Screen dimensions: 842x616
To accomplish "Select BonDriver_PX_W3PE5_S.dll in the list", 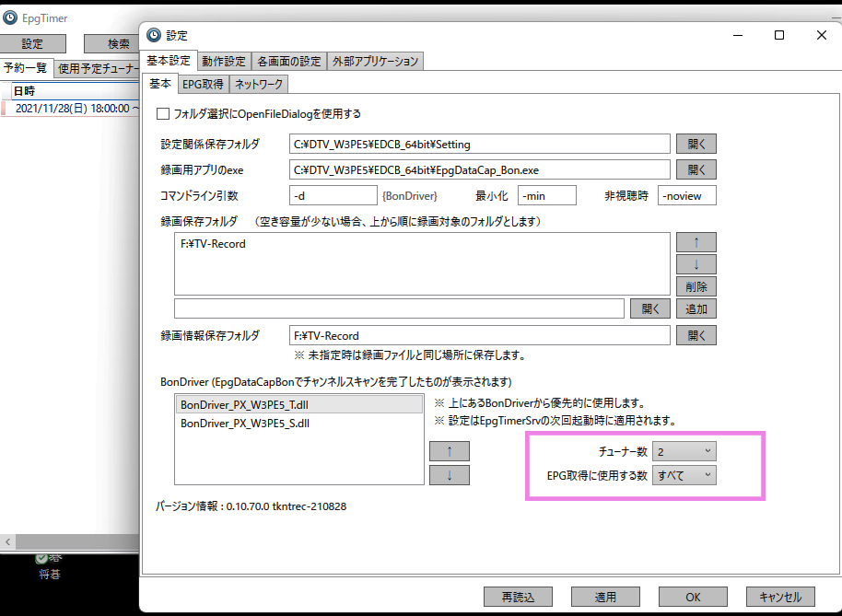I will (299, 423).
